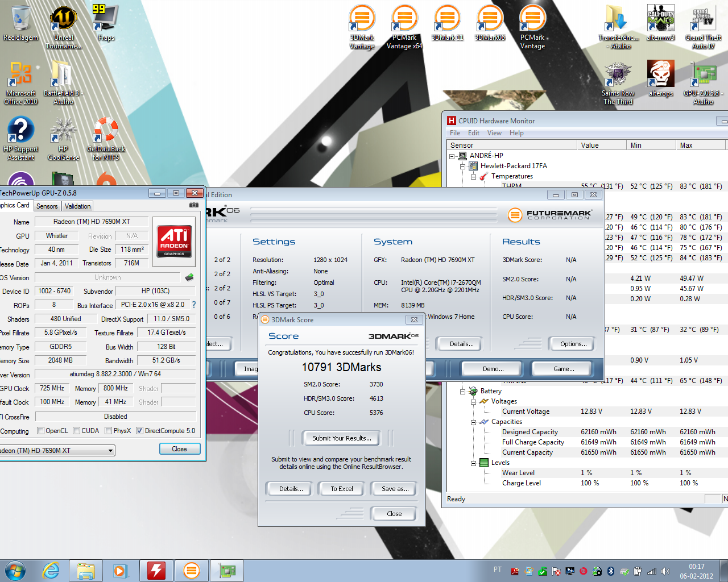The height and width of the screenshot is (582, 728).
Task: Click the volume speaker tray icon
Action: click(x=665, y=571)
